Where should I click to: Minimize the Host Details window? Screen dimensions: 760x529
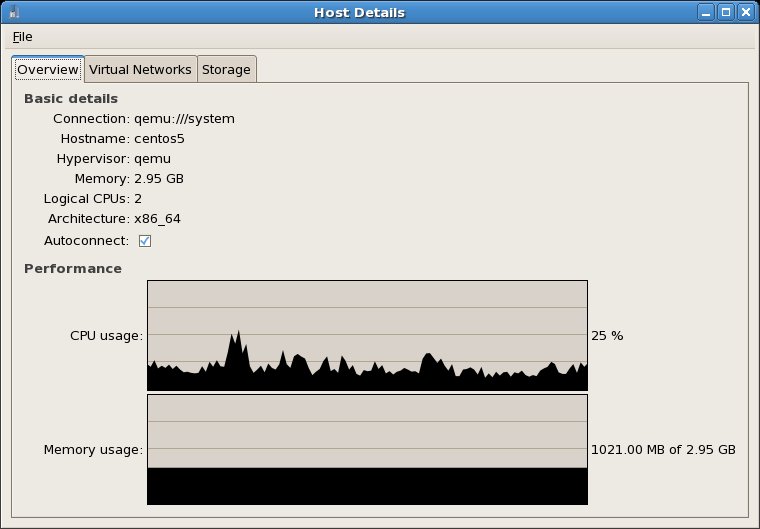pos(707,12)
